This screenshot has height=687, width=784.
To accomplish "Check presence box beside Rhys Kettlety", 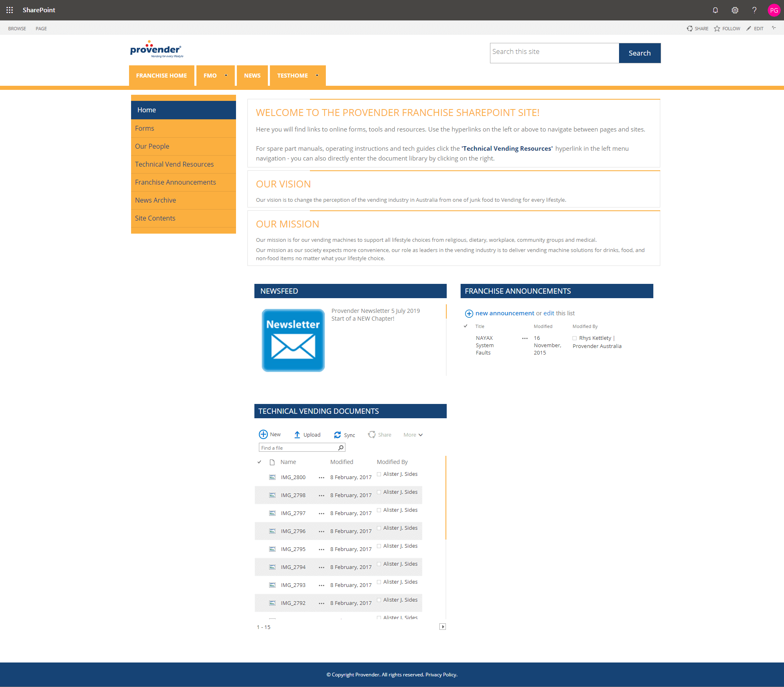I will [575, 338].
